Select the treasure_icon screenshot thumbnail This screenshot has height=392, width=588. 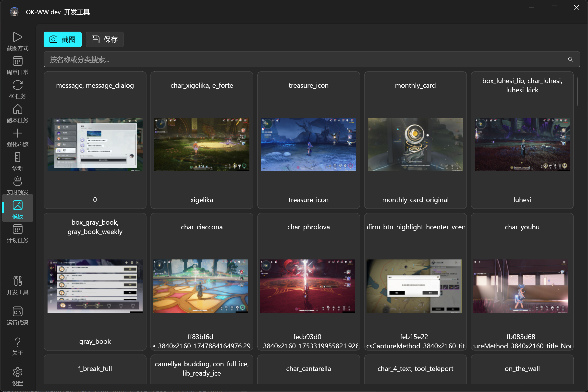click(308, 145)
